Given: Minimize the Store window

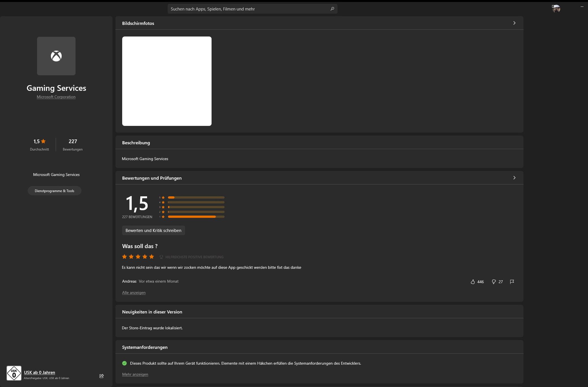Looking at the screenshot, I should (582, 7).
